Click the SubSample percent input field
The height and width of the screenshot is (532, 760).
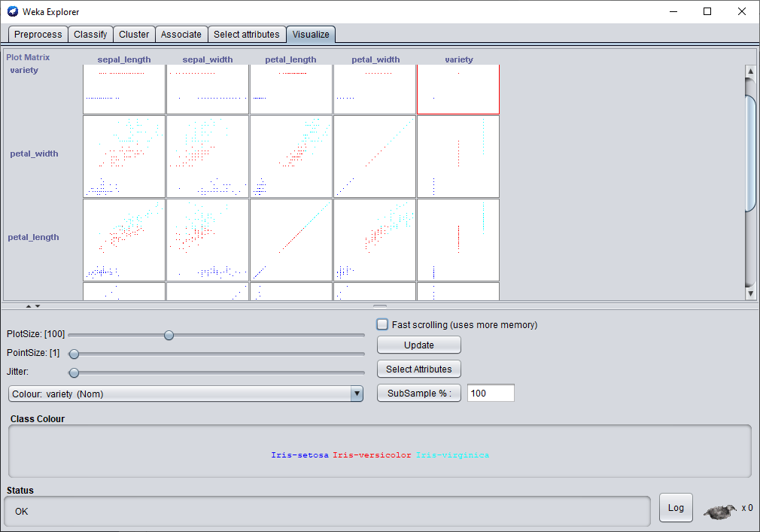(x=491, y=393)
